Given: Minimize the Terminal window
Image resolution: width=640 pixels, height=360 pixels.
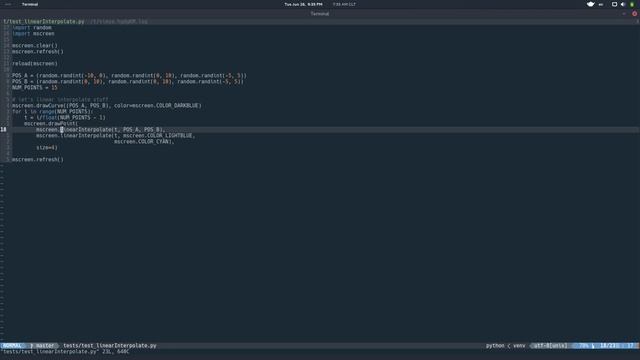Looking at the screenshot, I should (624, 13).
